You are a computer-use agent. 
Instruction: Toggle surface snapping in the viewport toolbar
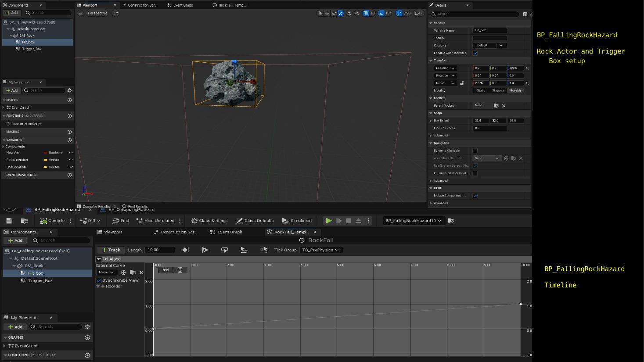pyautogui.click(x=357, y=13)
